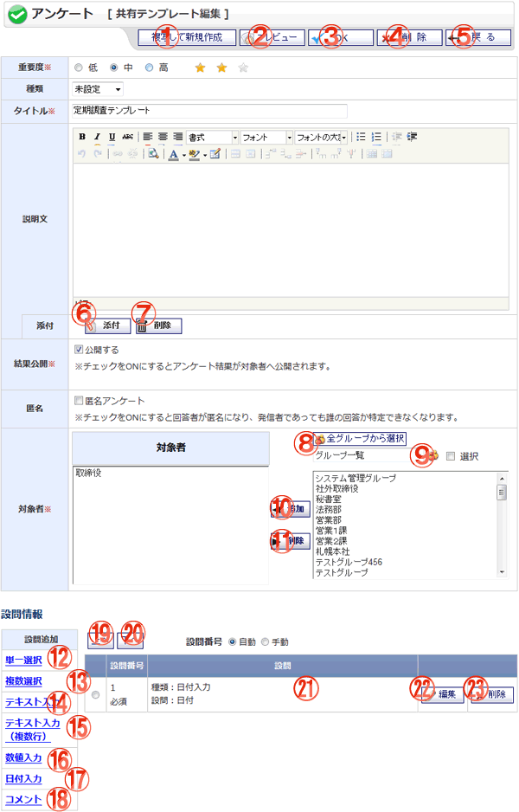Enable the 匿名アンケート checkbox
Image resolution: width=519 pixels, height=812 pixels.
click(79, 400)
